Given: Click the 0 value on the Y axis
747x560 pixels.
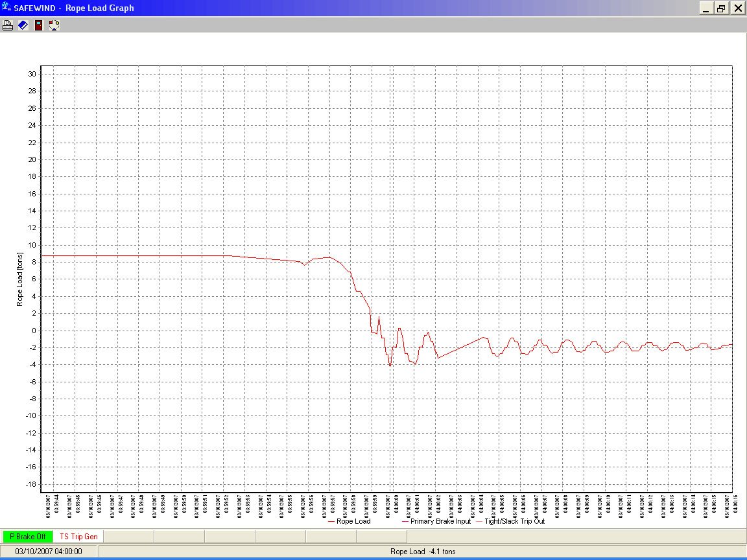Looking at the screenshot, I should point(33,330).
